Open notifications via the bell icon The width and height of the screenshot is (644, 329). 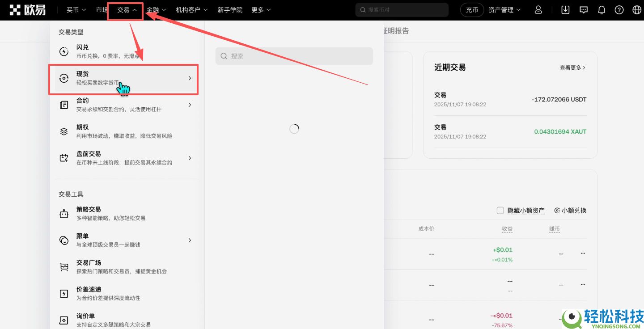[601, 9]
